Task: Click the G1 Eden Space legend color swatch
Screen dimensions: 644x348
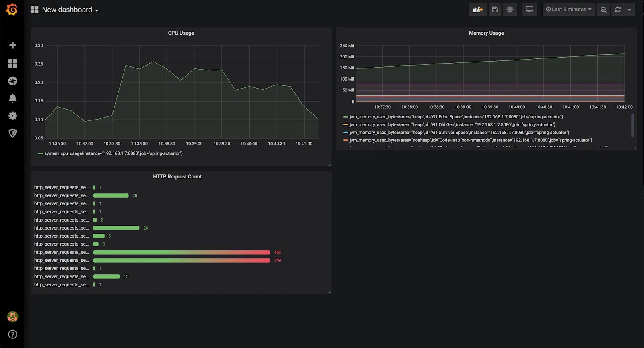Action: (345, 117)
